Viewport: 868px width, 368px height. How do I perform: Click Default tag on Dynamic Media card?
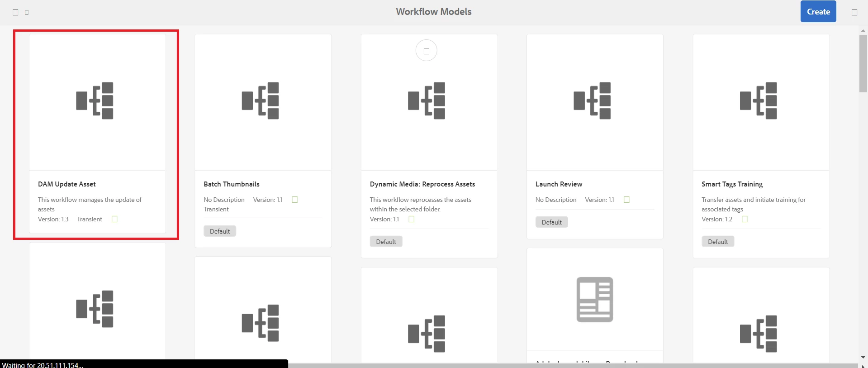point(386,242)
